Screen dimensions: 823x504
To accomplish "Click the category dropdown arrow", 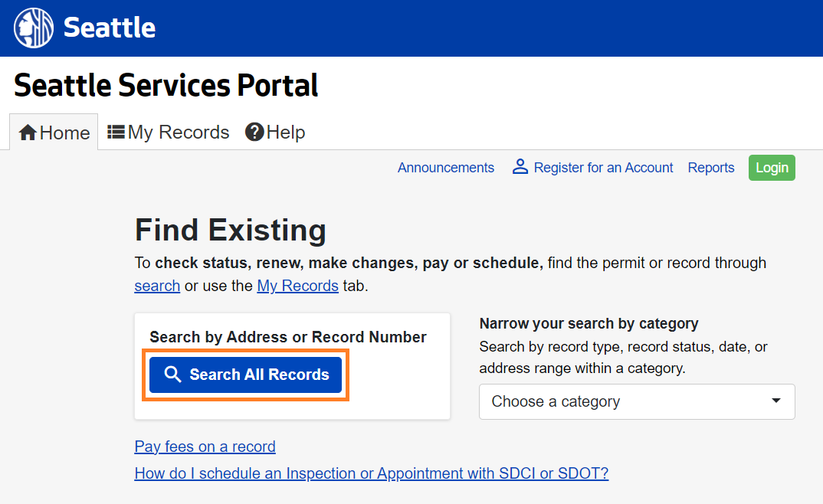I will coord(775,401).
